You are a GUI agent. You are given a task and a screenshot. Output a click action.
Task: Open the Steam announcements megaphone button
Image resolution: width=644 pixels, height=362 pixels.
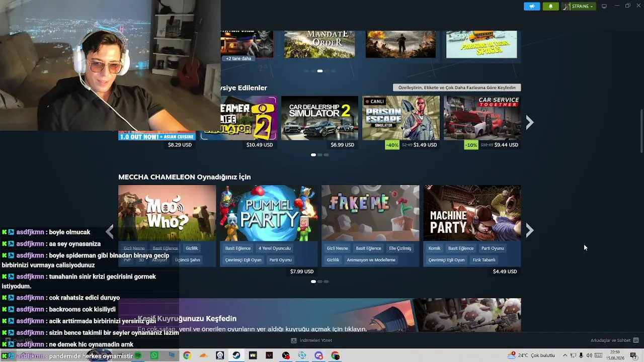pyautogui.click(x=532, y=6)
